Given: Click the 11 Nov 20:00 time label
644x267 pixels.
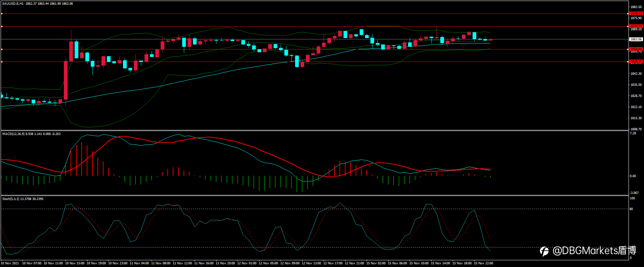Looking at the screenshot, I should (x=225, y=263).
